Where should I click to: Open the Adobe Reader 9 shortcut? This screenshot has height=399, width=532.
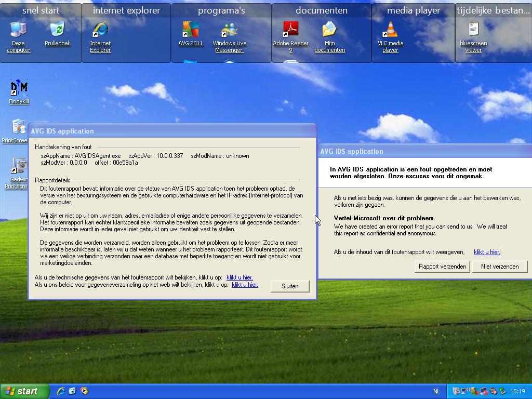291,37
